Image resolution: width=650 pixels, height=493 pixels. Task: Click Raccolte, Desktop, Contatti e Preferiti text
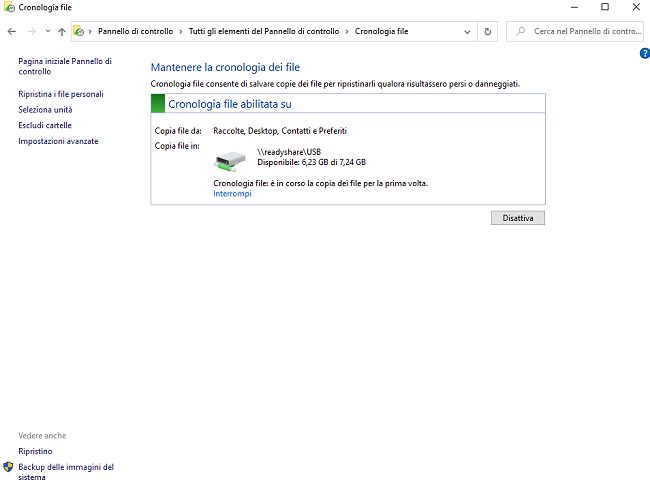click(x=280, y=131)
